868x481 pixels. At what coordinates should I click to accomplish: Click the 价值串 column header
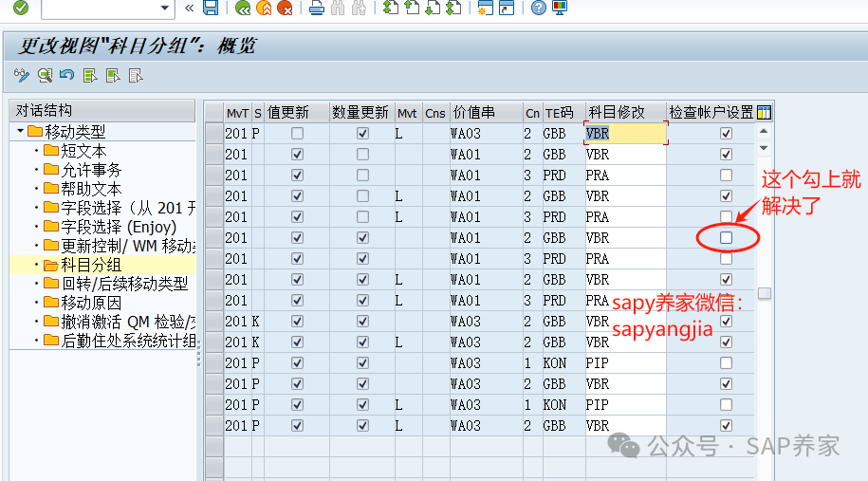(486, 112)
